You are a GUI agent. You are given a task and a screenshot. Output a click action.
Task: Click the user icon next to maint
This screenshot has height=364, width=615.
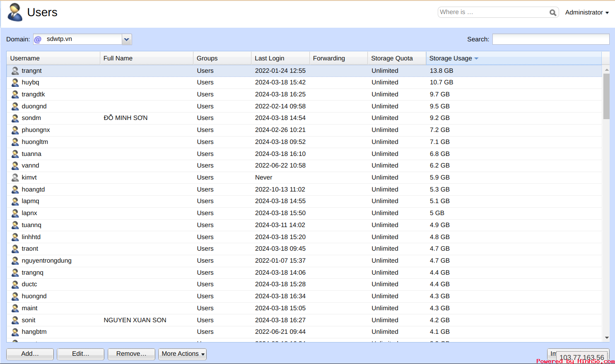click(x=15, y=308)
